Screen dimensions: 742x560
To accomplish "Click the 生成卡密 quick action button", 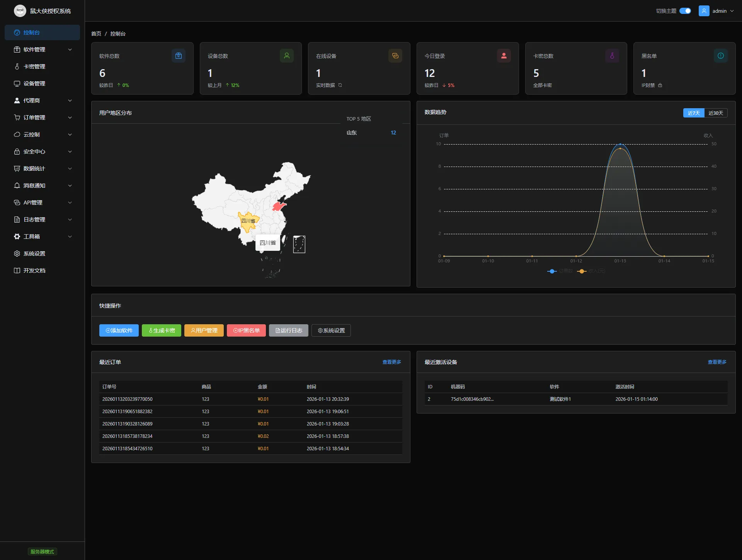I will (x=161, y=330).
